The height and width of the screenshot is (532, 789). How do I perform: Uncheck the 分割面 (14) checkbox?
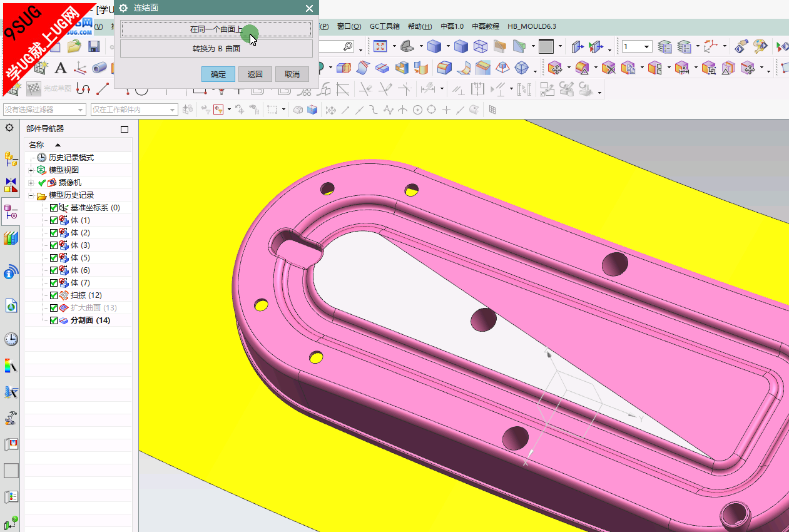coord(54,320)
